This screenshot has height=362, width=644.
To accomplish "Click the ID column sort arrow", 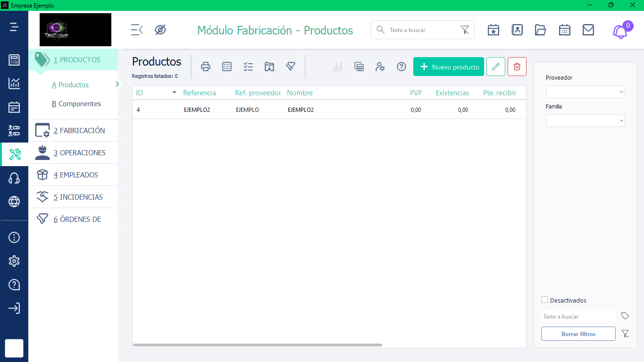I will pos(174,93).
